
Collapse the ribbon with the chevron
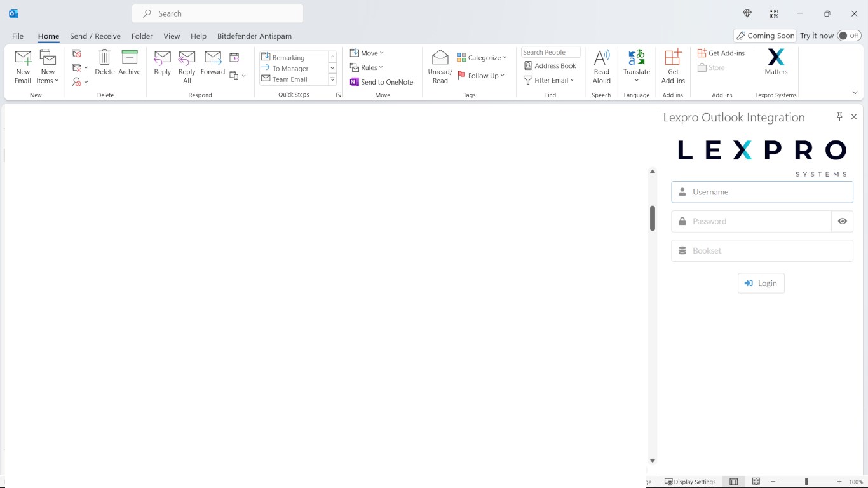(855, 93)
